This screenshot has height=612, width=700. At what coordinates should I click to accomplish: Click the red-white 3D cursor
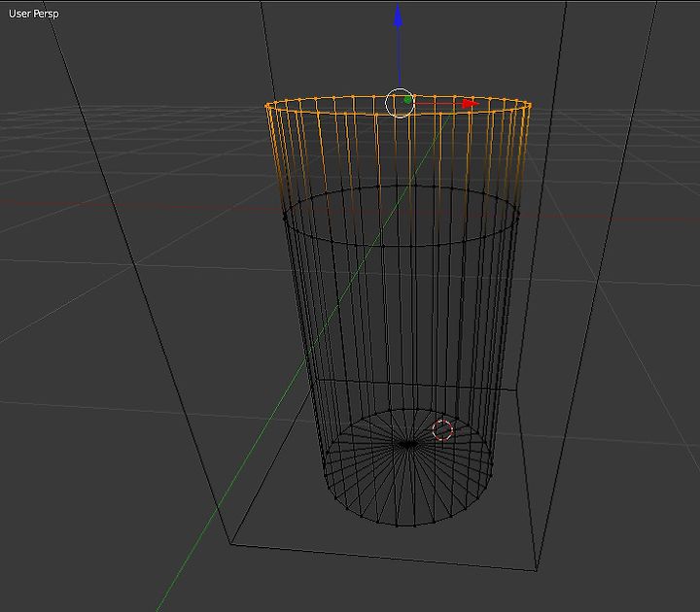442,430
